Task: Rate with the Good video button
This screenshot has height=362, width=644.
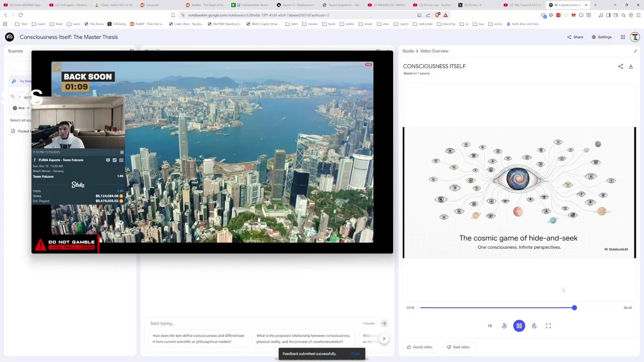Action: [420, 347]
